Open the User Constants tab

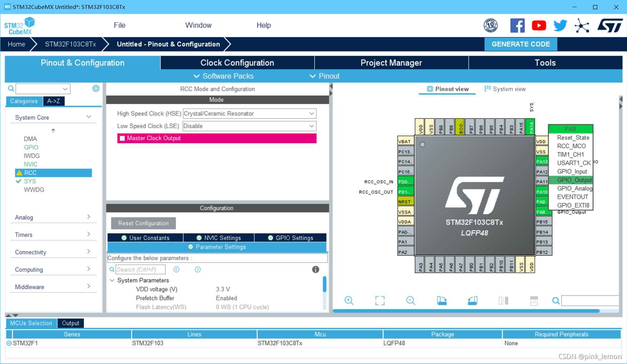(x=145, y=238)
